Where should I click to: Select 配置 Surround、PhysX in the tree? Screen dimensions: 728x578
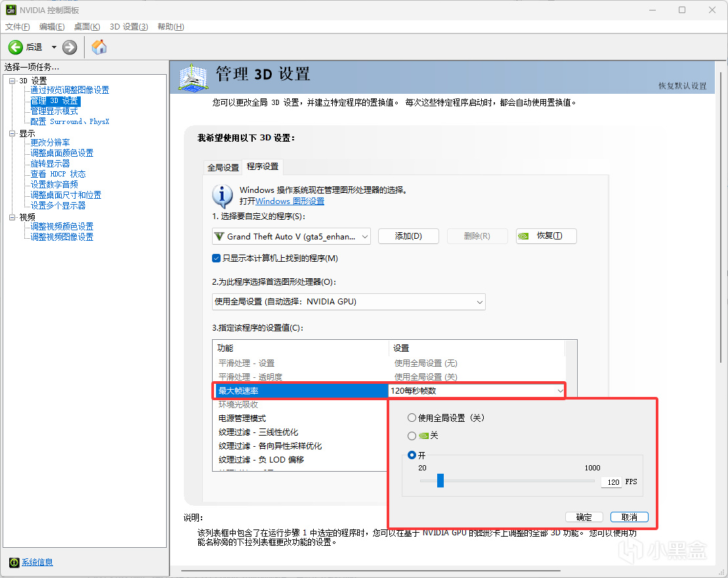[70, 121]
